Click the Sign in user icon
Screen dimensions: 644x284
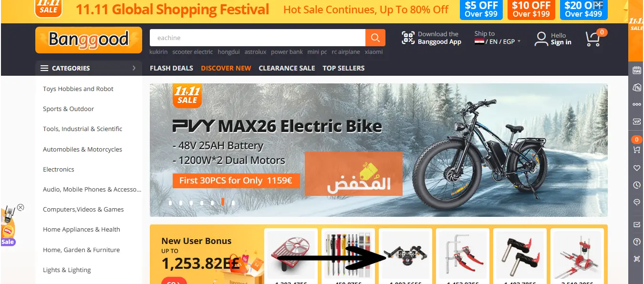541,39
